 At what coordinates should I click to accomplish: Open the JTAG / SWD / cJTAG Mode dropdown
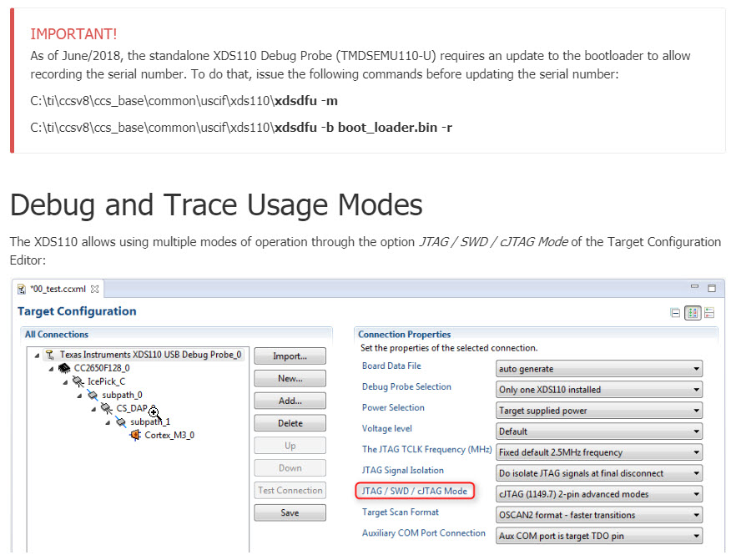point(599,494)
